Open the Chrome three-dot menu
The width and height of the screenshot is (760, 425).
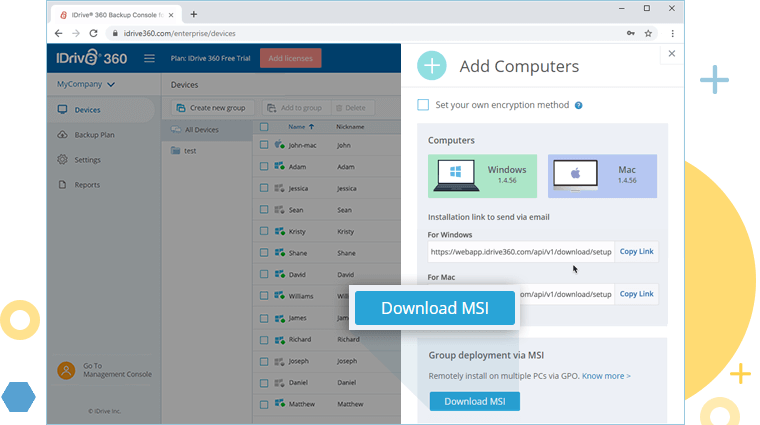[x=672, y=33]
